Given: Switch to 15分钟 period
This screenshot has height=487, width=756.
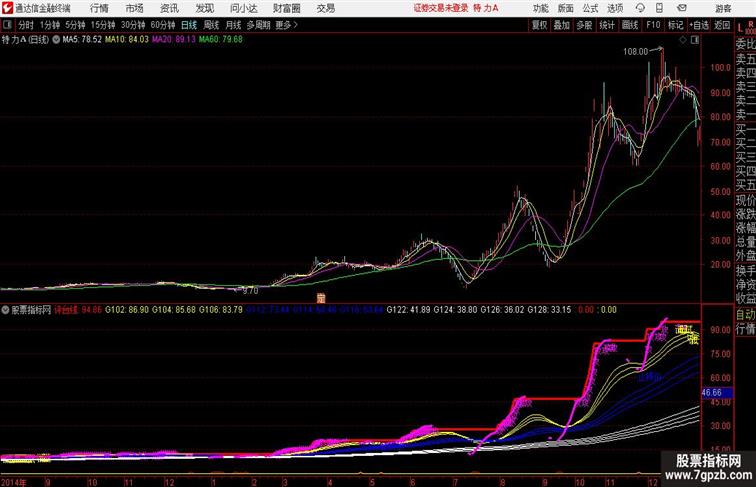Looking at the screenshot, I should point(103,25).
